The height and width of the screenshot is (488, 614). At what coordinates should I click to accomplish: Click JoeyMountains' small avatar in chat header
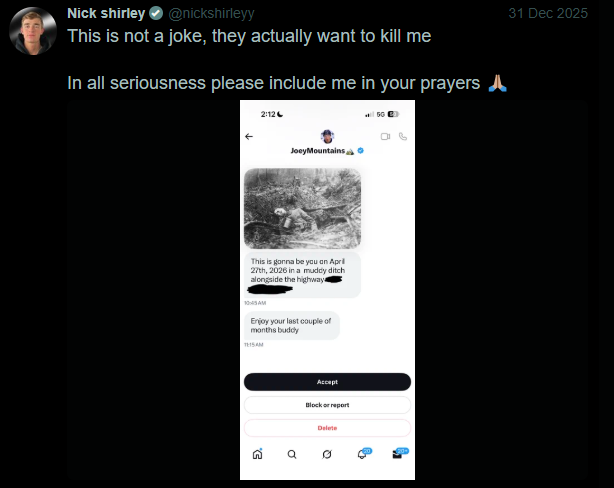tap(327, 136)
